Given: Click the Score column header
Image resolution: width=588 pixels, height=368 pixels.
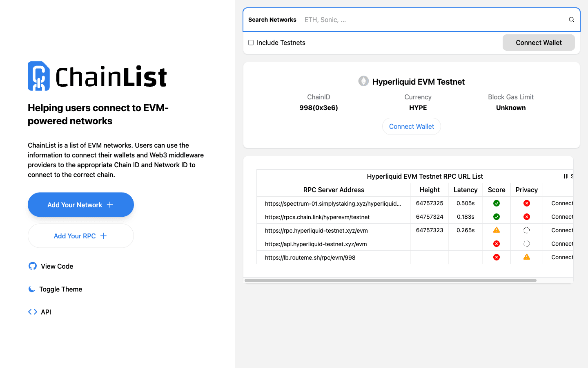Looking at the screenshot, I should (x=497, y=190).
